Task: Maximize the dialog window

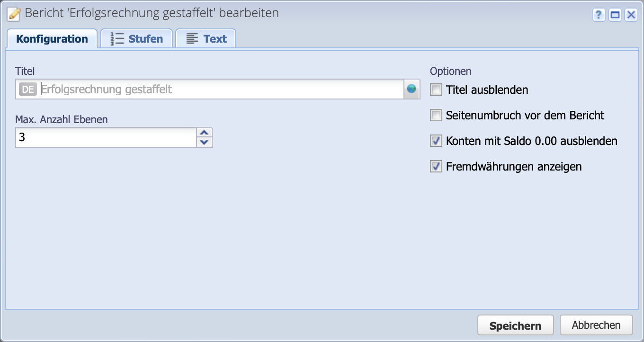Action: 614,15
